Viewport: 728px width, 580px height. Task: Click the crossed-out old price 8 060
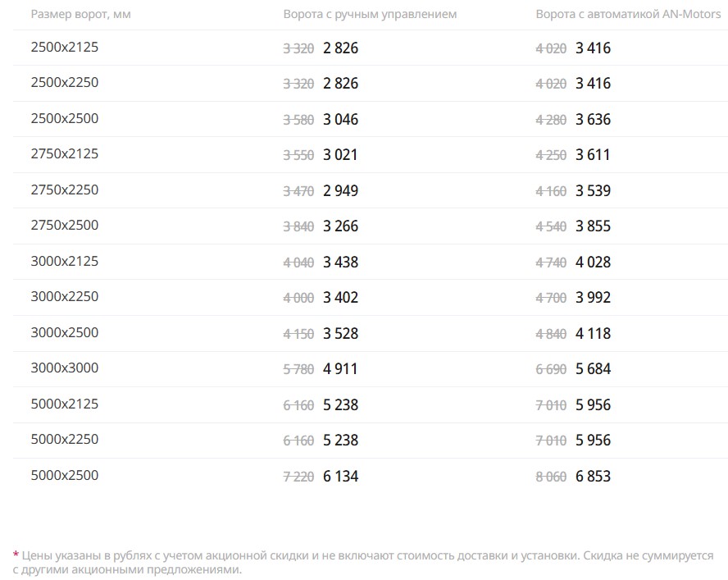551,477
